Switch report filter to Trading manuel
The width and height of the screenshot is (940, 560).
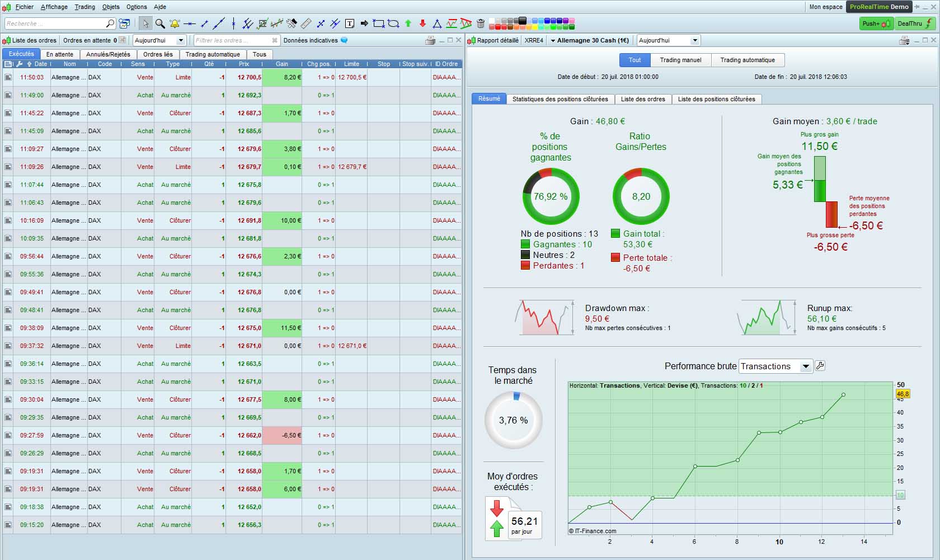point(680,60)
